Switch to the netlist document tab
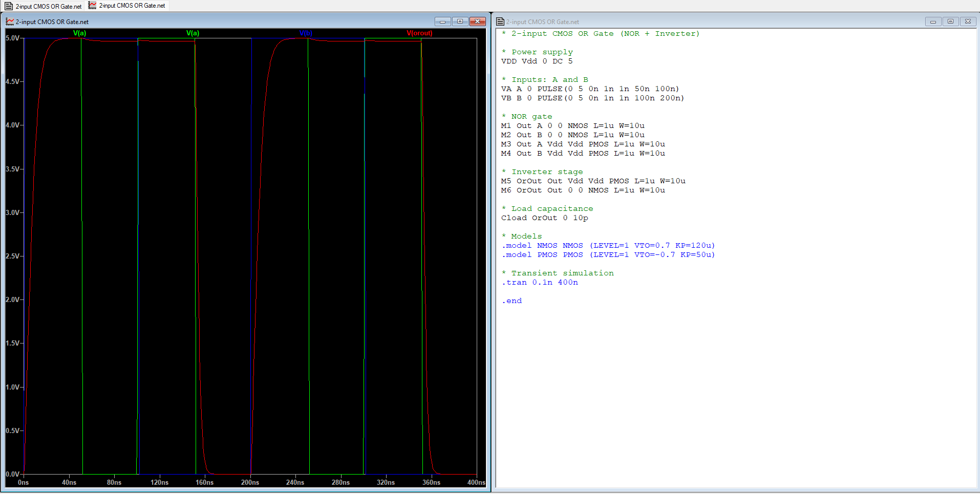 tap(43, 6)
